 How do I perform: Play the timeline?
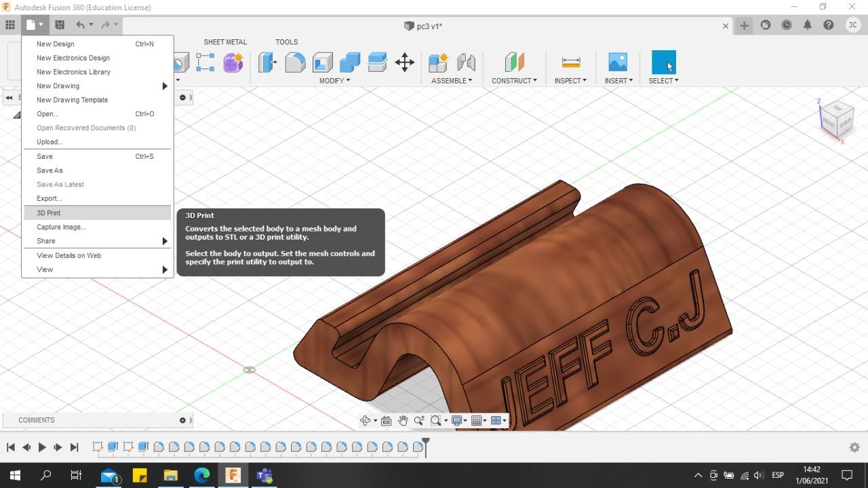(42, 447)
